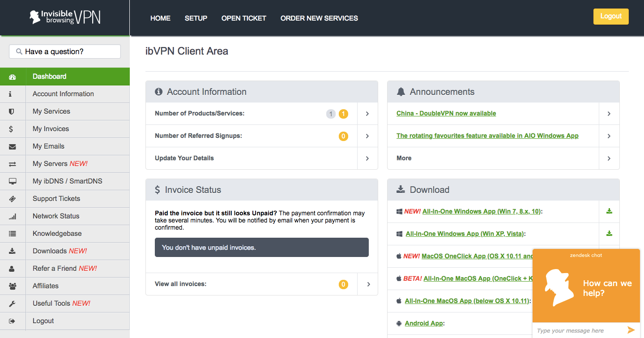Viewport: 644px width, 338px height.
Task: Open All-In-One Windows App (Win 7, 8.x, 10) link
Action: 482,211
